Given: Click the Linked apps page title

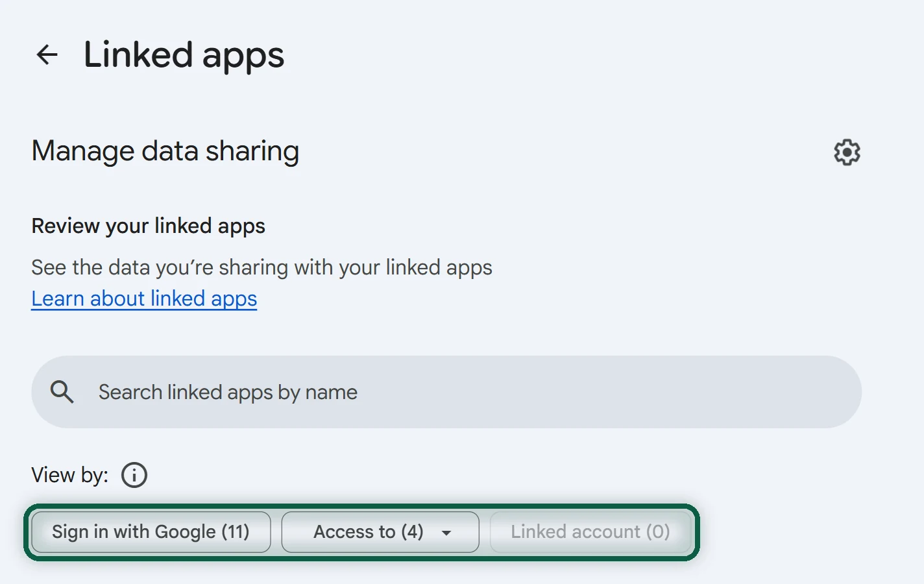Looking at the screenshot, I should tap(184, 55).
